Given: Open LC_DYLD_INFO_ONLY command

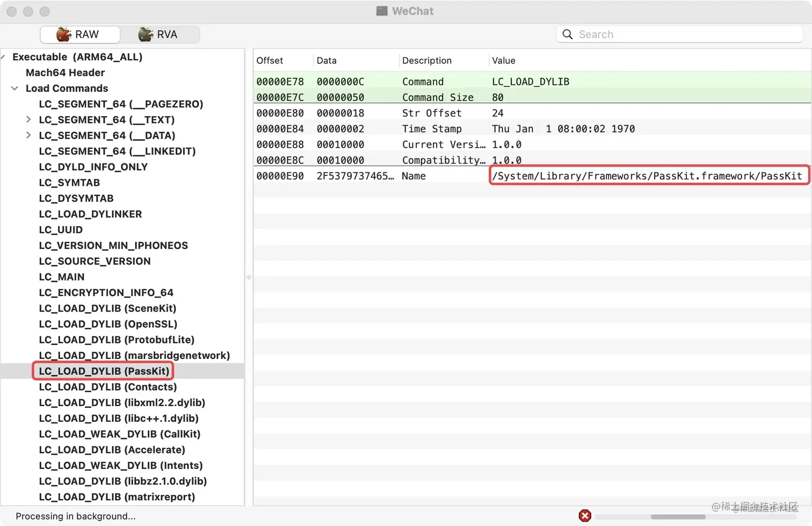Looking at the screenshot, I should pos(93,167).
